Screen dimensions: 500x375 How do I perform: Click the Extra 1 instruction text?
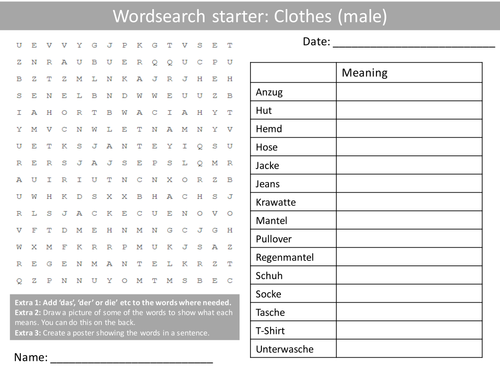pyautogui.click(x=123, y=303)
